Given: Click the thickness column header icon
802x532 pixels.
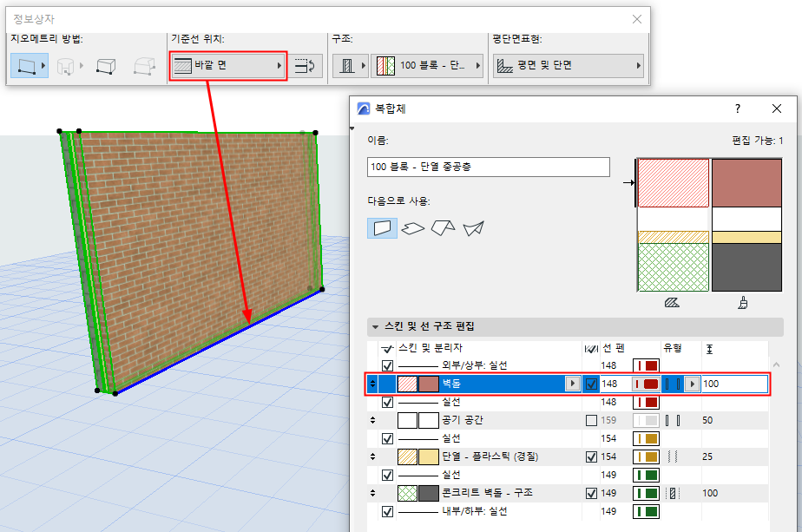Looking at the screenshot, I should (709, 349).
